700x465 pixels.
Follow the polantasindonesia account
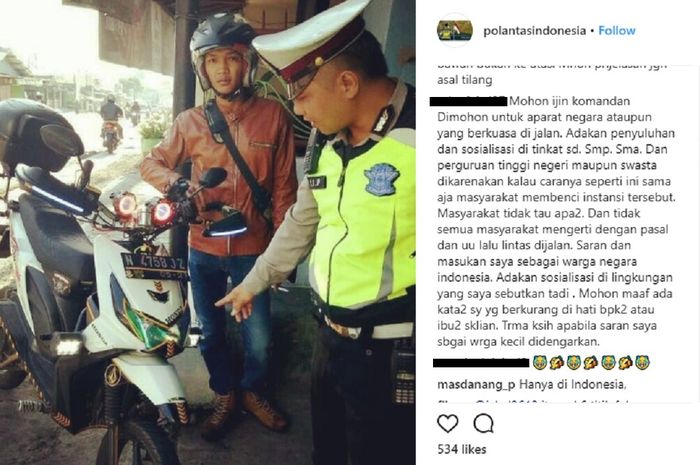pos(617,31)
